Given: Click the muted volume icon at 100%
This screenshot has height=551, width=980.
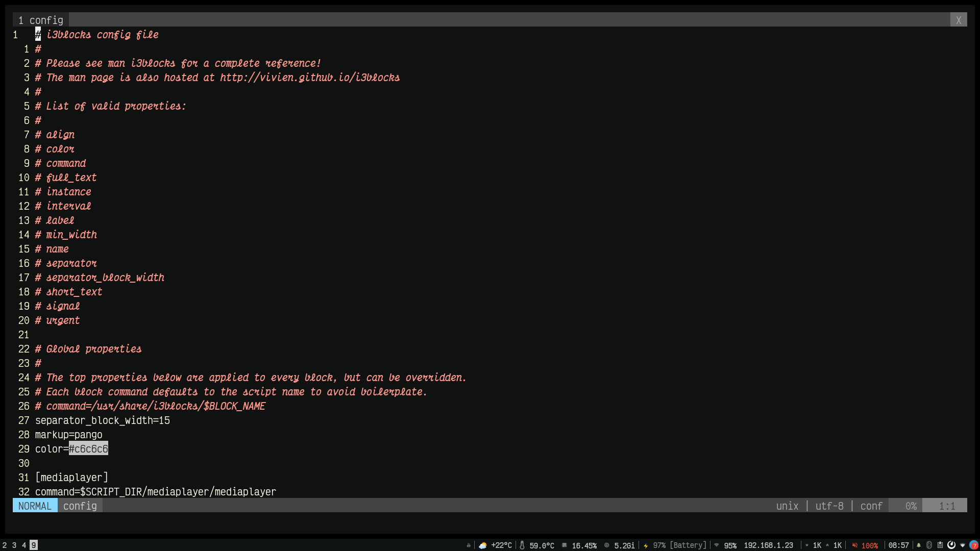Looking at the screenshot, I should pos(854,545).
